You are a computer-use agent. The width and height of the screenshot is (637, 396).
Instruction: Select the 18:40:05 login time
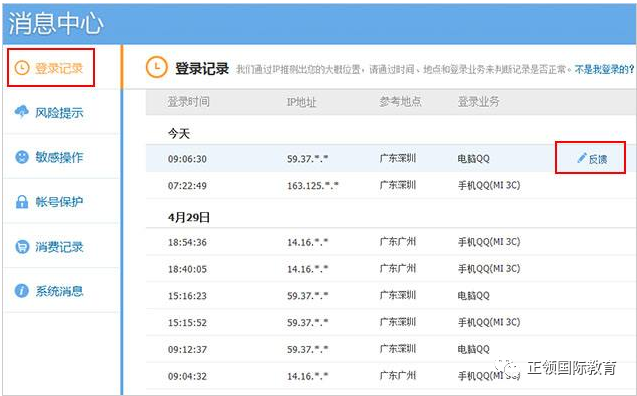(x=187, y=269)
